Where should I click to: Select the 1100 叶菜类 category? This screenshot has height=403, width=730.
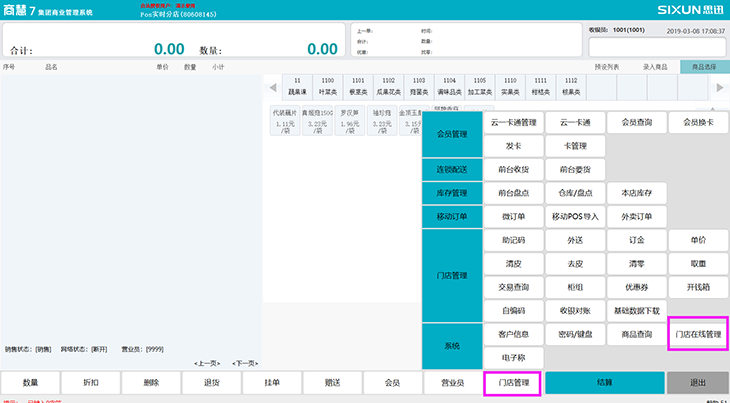coord(327,86)
